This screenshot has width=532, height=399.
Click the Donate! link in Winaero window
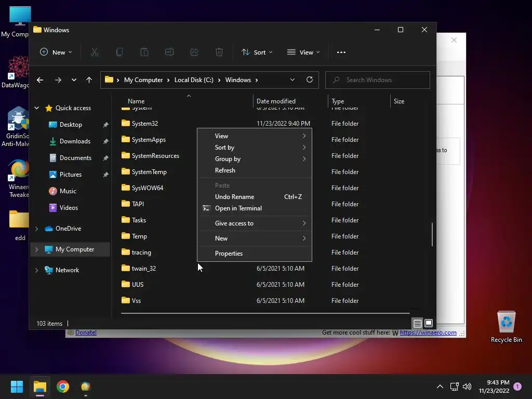86,332
